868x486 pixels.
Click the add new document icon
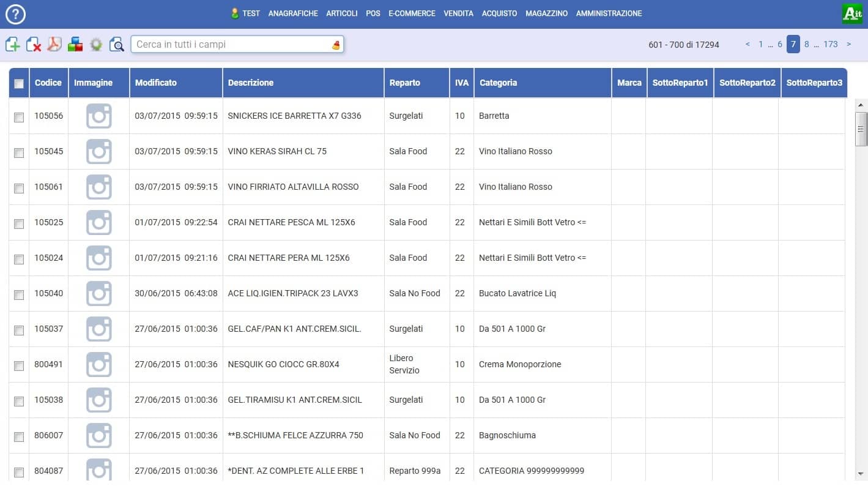coord(13,44)
